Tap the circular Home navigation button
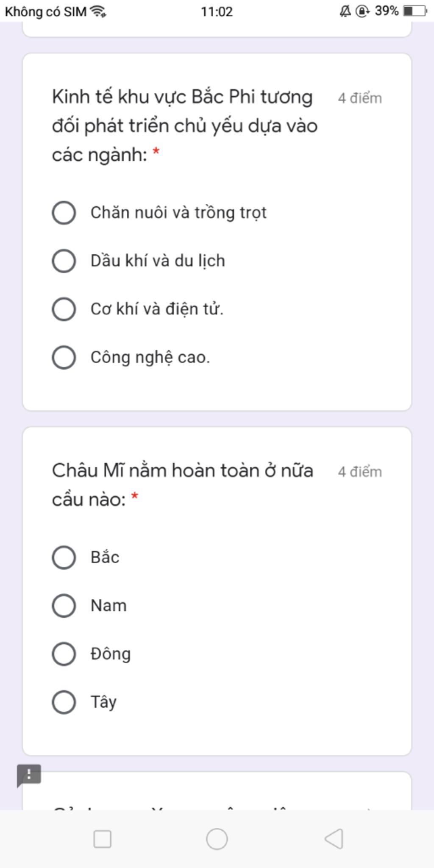Viewport: 434px width, 868px height. click(217, 839)
